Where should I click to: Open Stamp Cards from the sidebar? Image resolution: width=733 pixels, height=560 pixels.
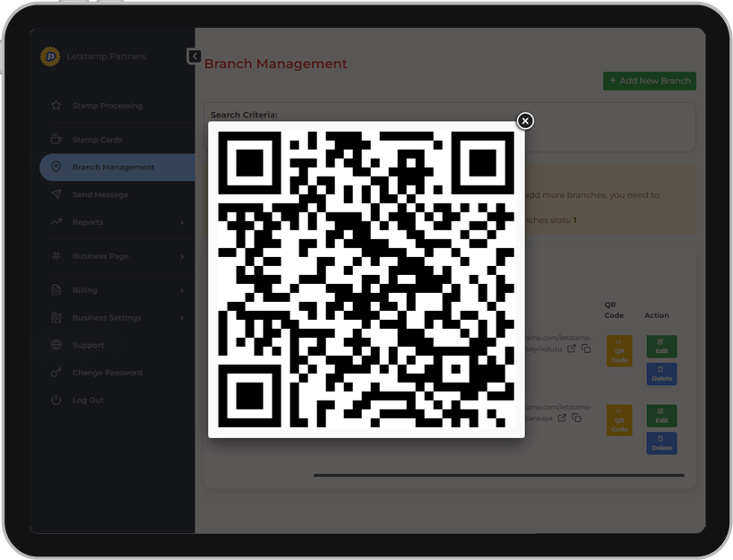point(97,140)
